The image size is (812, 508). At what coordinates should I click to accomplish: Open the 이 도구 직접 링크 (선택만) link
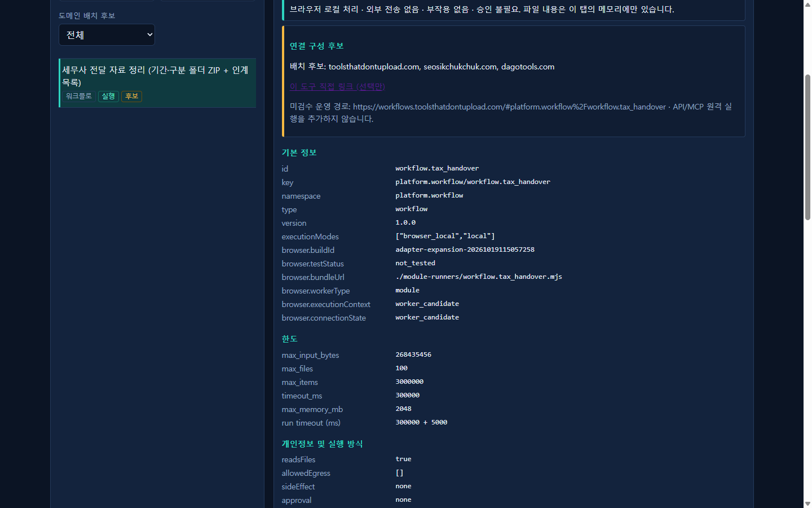[x=337, y=86]
